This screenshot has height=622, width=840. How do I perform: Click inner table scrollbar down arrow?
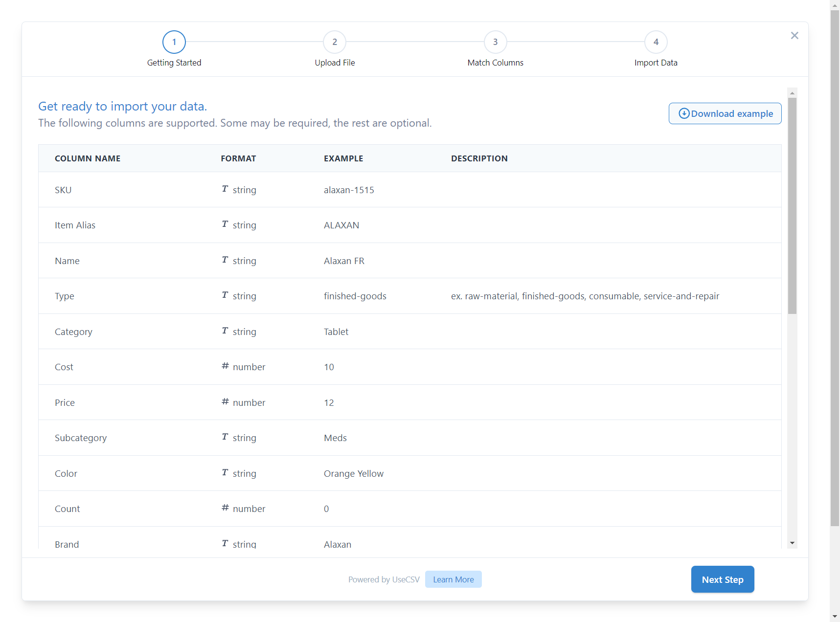[792, 543]
